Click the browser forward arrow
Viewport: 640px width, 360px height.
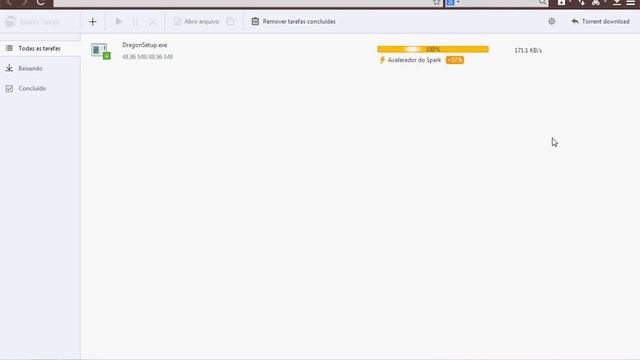(24, 2)
